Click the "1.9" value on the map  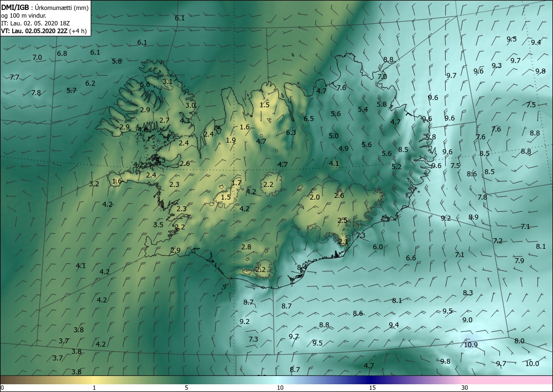(x=231, y=140)
